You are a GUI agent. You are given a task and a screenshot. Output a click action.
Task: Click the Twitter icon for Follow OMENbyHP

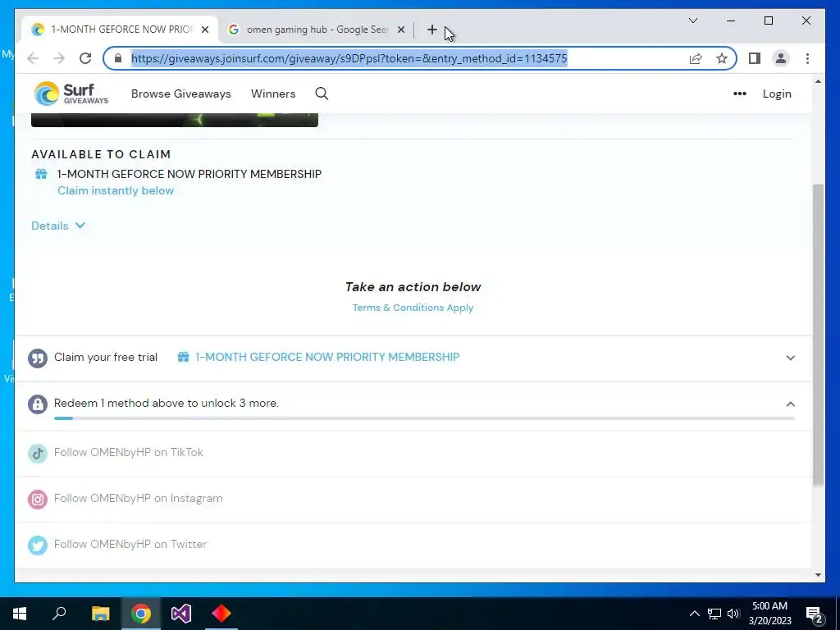click(x=38, y=546)
